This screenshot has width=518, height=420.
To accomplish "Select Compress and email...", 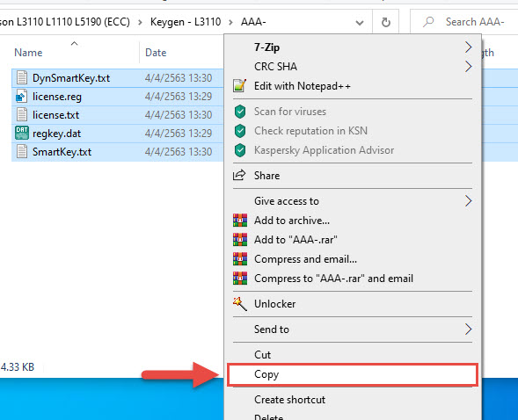I will (x=353, y=259).
